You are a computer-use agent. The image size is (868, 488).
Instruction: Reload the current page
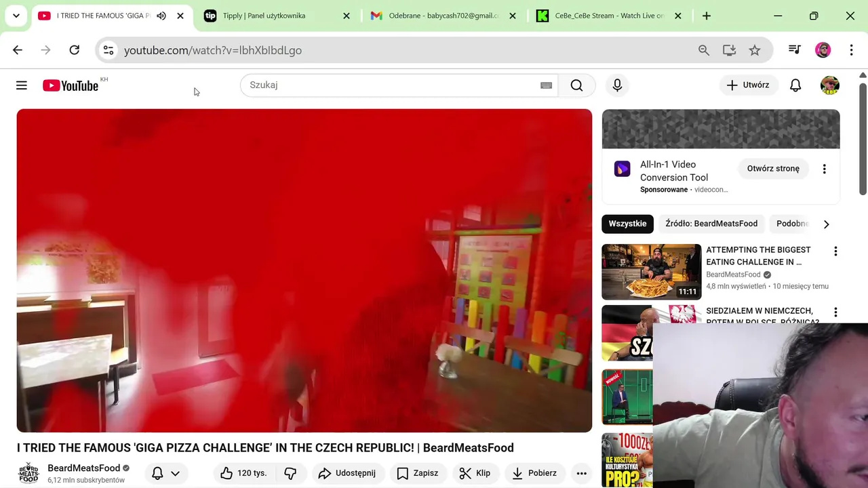75,50
